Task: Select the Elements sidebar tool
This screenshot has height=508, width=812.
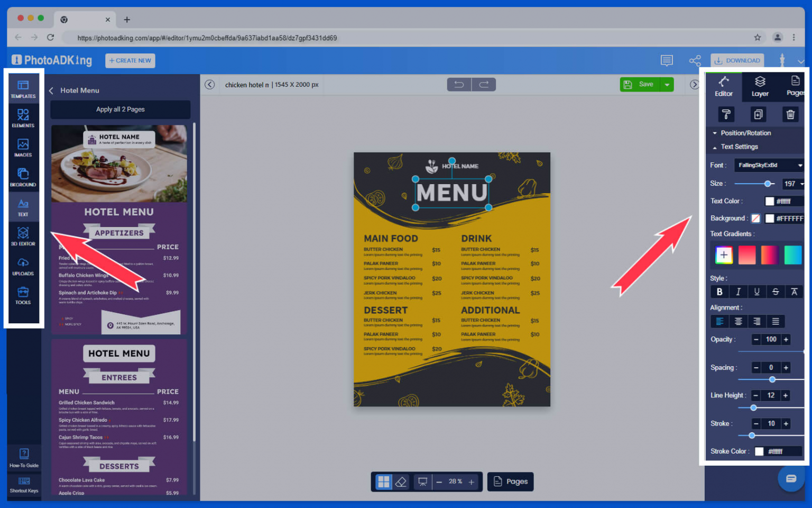Action: click(23, 117)
